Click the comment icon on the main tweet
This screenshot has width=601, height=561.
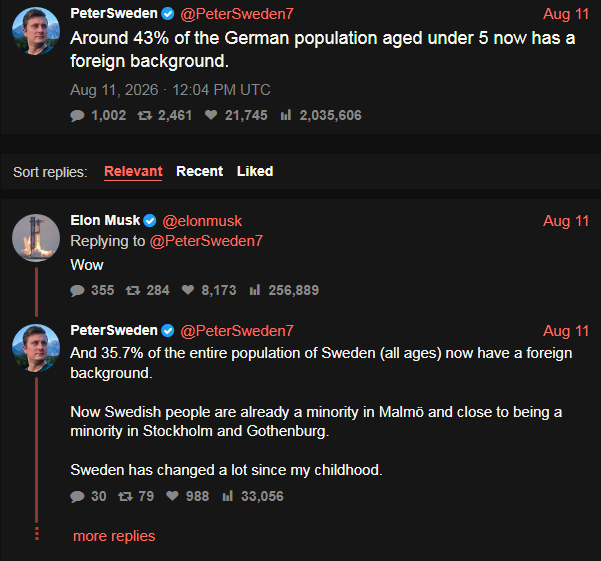coord(77,115)
